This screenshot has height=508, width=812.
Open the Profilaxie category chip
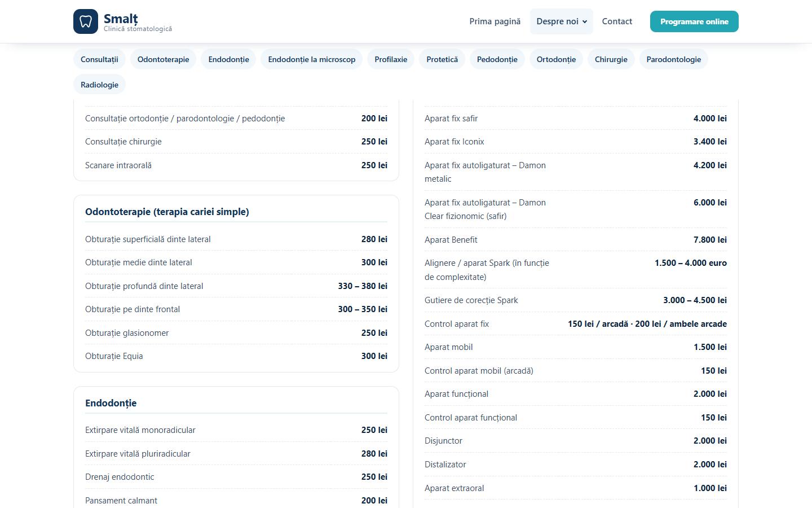(x=391, y=59)
